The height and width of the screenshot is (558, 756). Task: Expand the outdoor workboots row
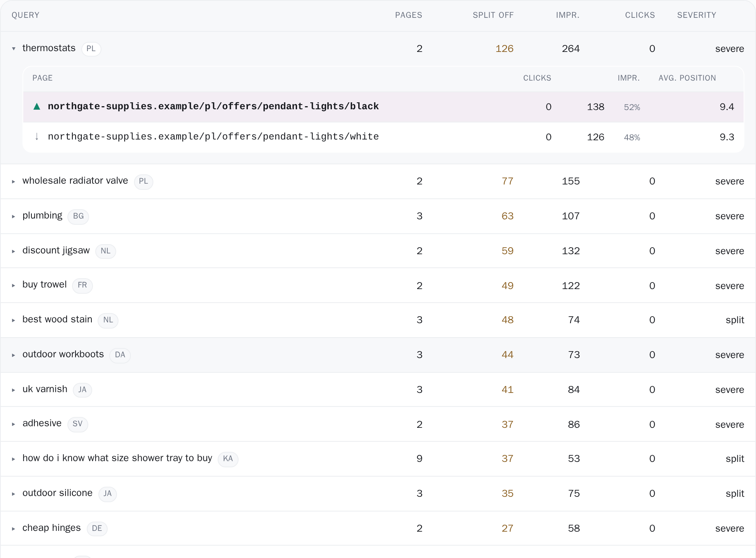pos(14,355)
